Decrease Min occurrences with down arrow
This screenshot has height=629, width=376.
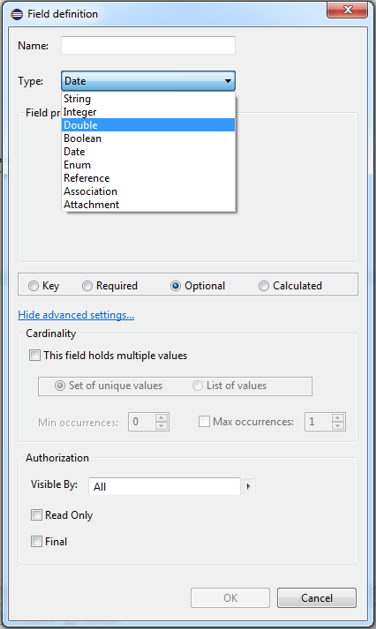click(162, 426)
